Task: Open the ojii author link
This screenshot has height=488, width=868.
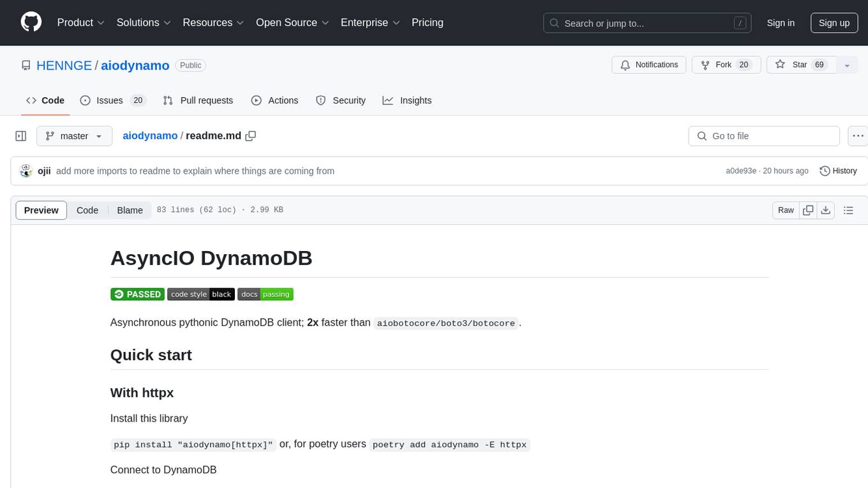Action: pos(44,171)
